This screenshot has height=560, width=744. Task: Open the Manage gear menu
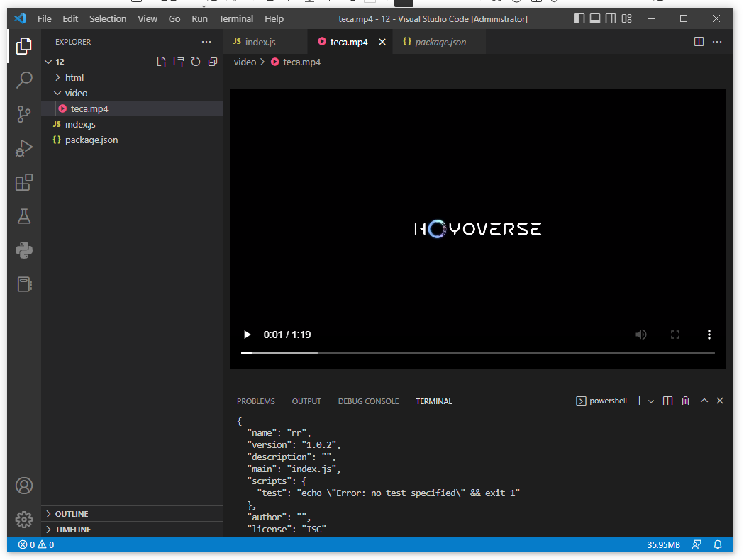[x=23, y=520]
